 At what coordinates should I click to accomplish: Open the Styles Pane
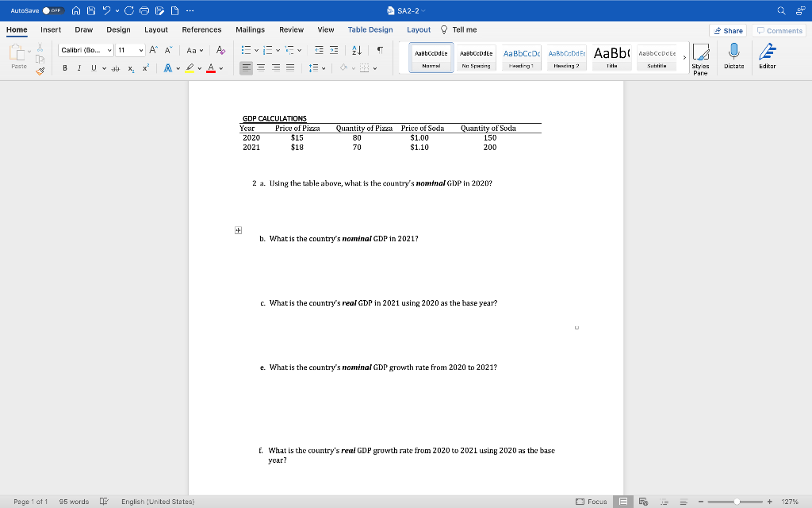click(701, 59)
